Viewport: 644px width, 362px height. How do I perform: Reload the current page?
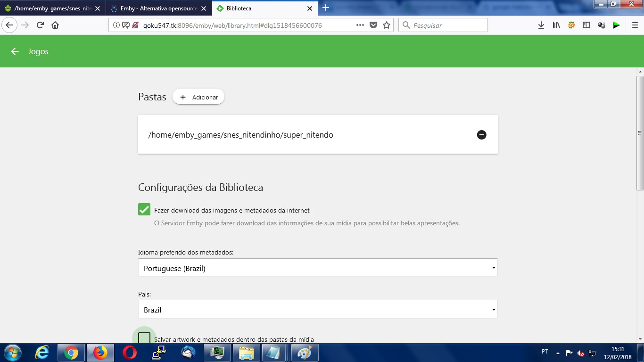[x=40, y=25]
